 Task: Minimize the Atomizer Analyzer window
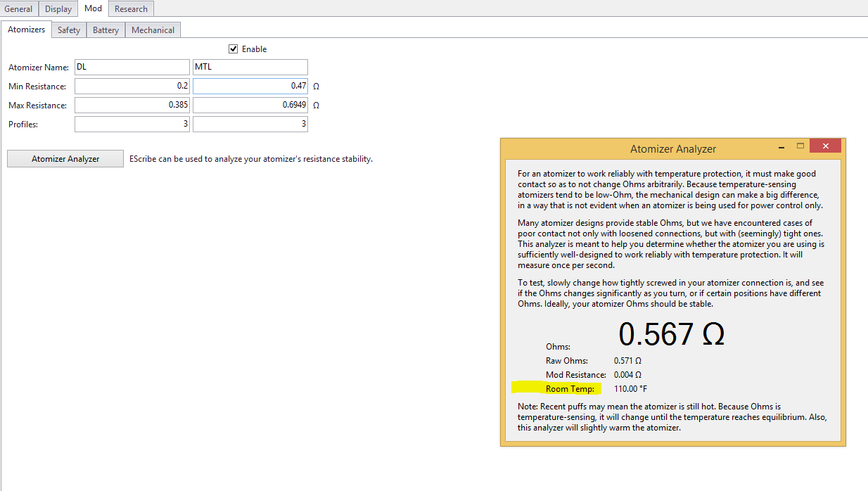781,147
